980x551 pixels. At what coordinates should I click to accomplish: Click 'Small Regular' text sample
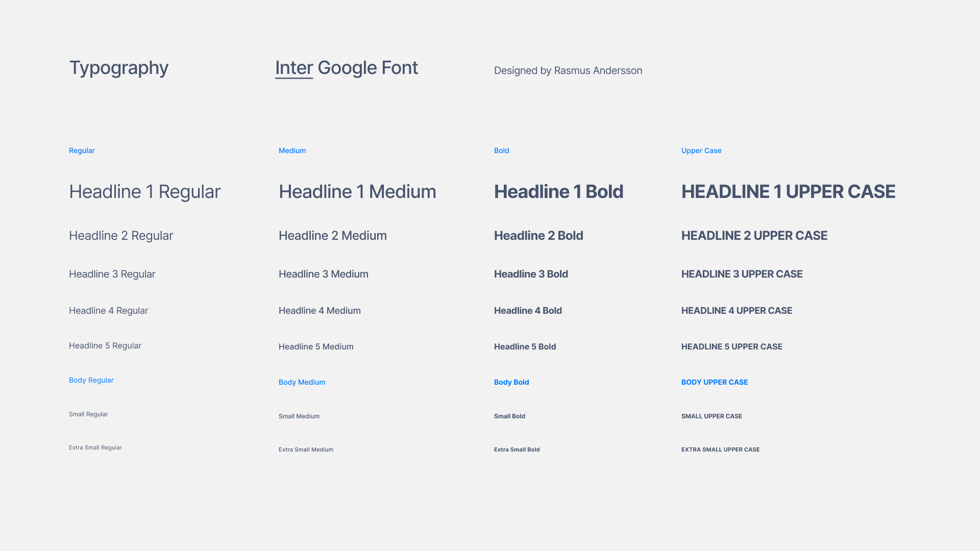click(x=88, y=414)
